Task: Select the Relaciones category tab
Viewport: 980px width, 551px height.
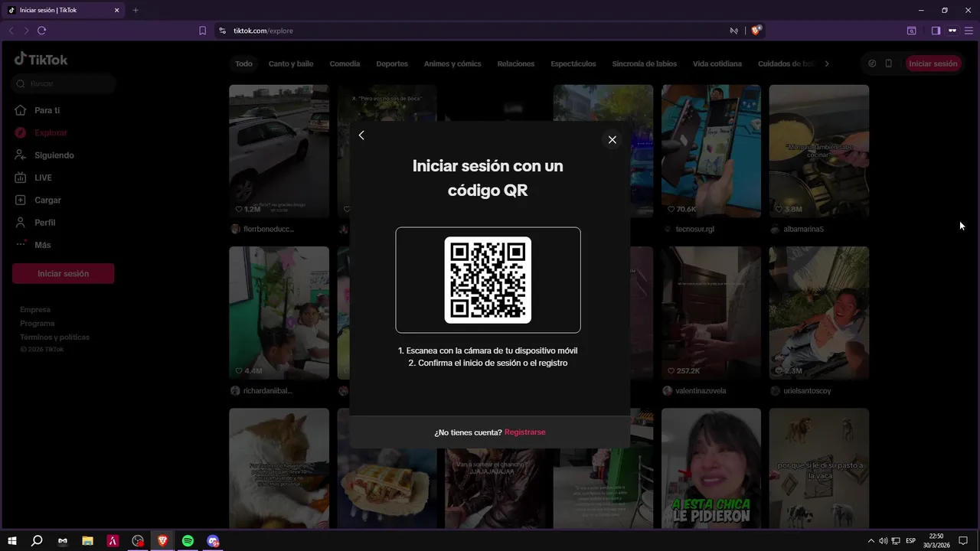Action: [516, 64]
